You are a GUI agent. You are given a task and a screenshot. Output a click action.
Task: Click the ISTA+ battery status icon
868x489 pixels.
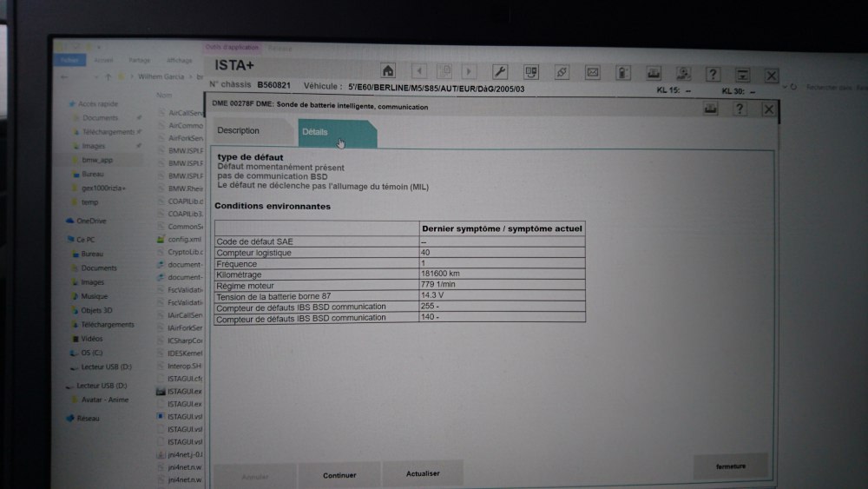[x=622, y=73]
